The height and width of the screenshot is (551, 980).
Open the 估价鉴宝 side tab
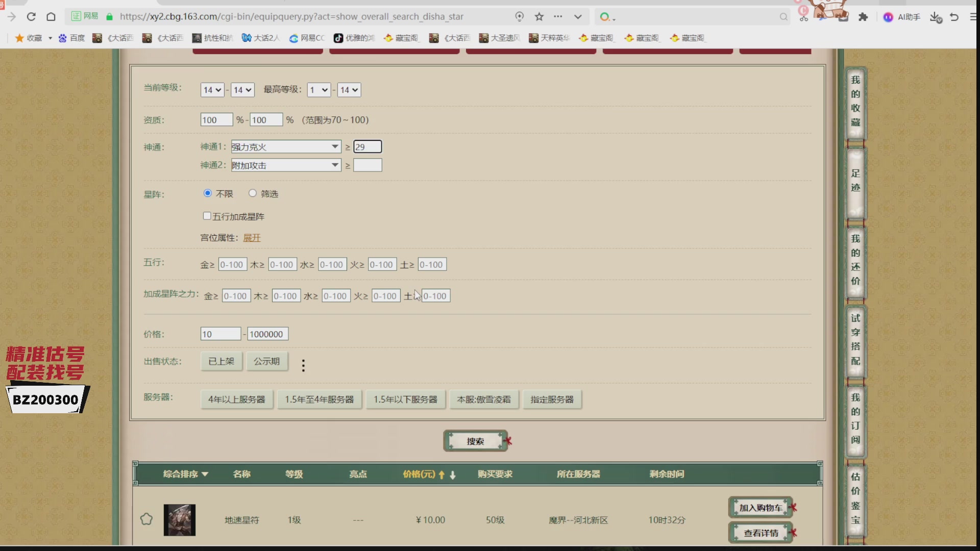[x=855, y=499]
